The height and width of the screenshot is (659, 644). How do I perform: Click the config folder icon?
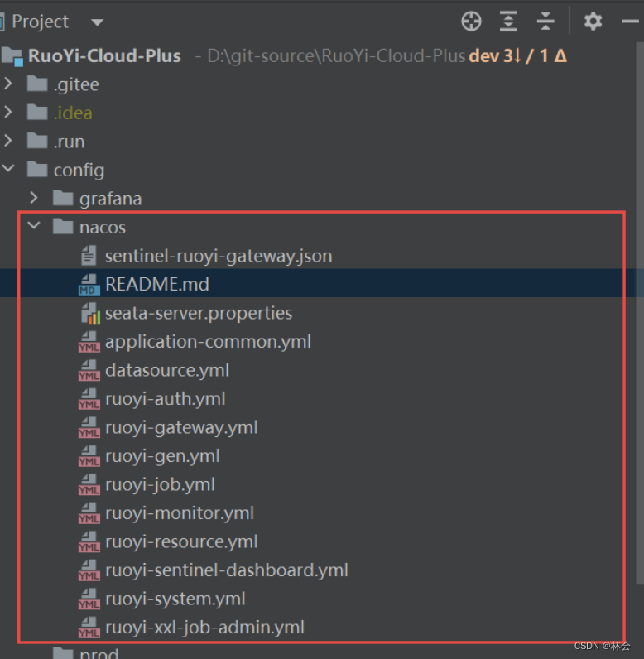pos(37,170)
